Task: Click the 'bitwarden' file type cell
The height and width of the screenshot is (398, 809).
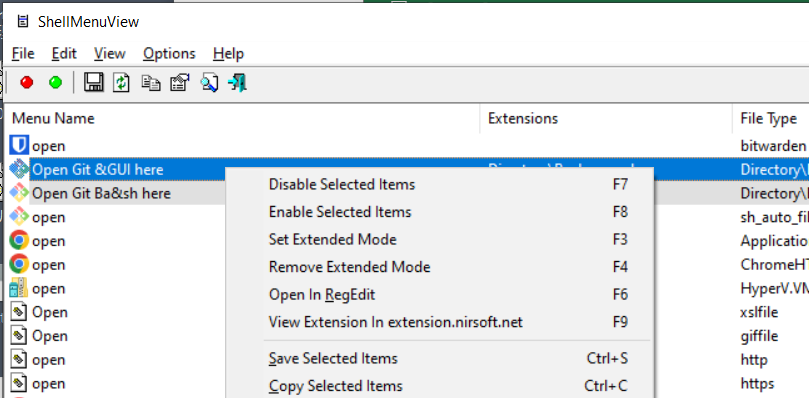Action: pos(773,146)
